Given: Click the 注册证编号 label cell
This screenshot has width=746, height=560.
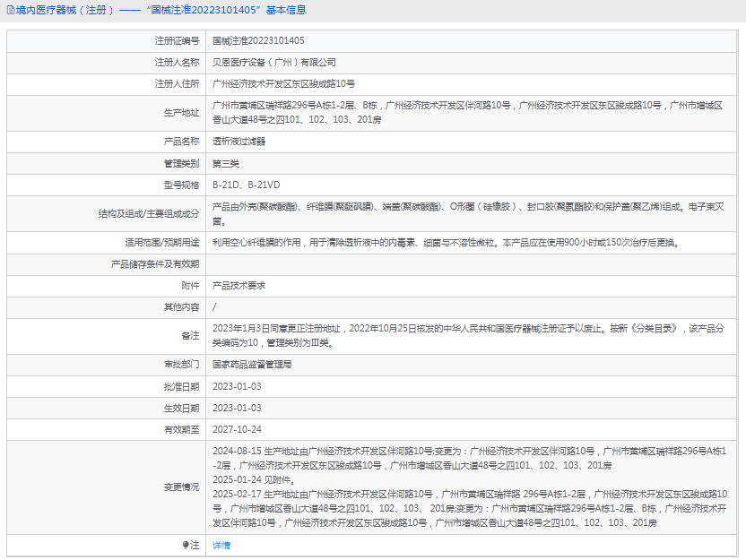Looking at the screenshot, I should click(x=106, y=41).
